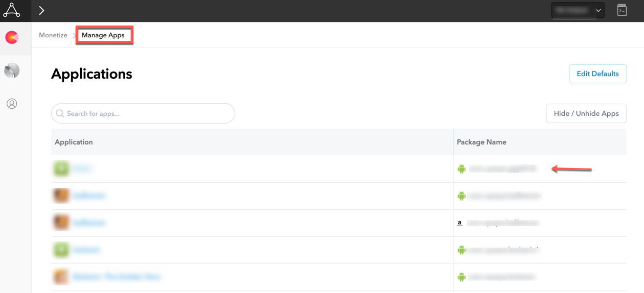
Task: Expand the sidebar with the chevron arrow
Action: [x=41, y=10]
